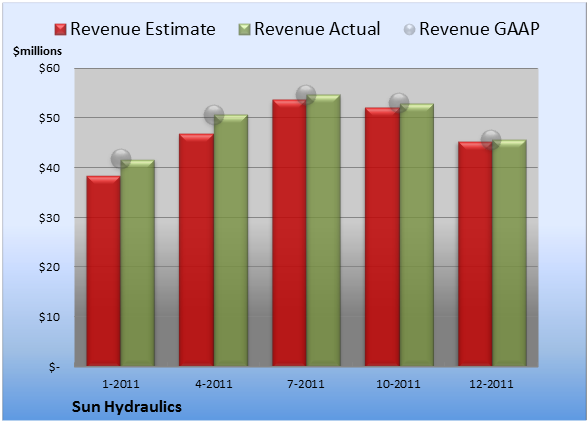This screenshot has height=422, width=588.
Task: Click the GAAP sphere marker above 1-2011
Action: click(121, 158)
